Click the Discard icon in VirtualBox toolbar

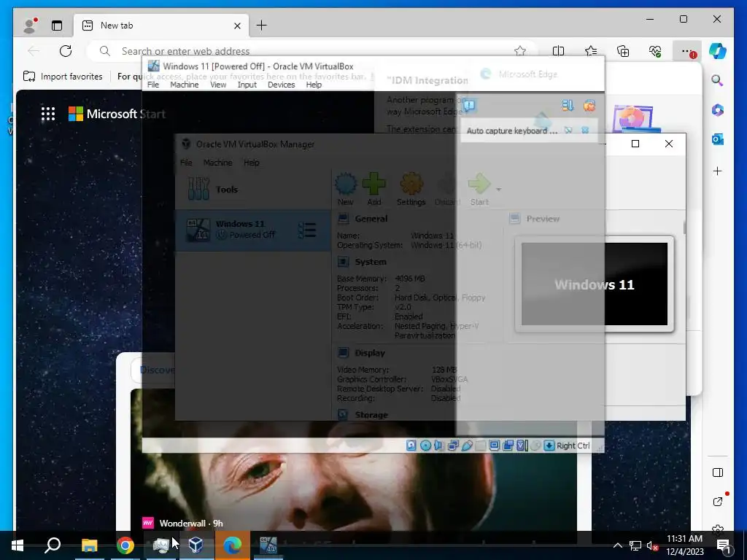(x=447, y=189)
